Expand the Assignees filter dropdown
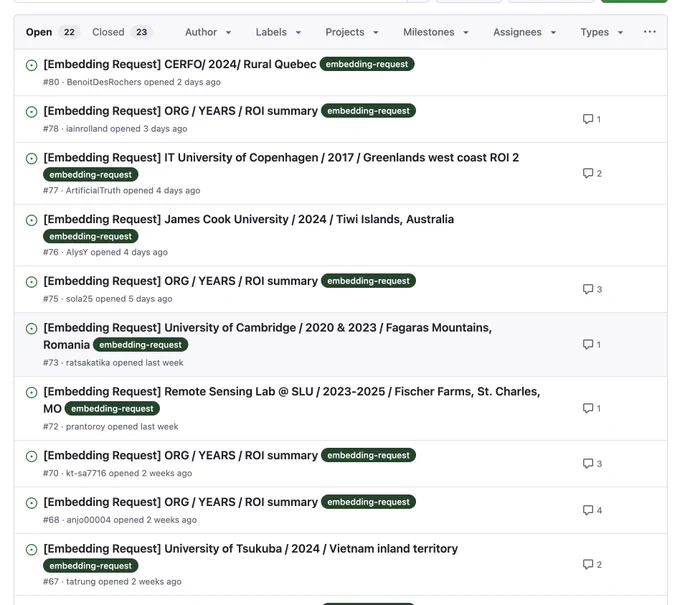Image resolution: width=680 pixels, height=605 pixels. pyautogui.click(x=525, y=32)
